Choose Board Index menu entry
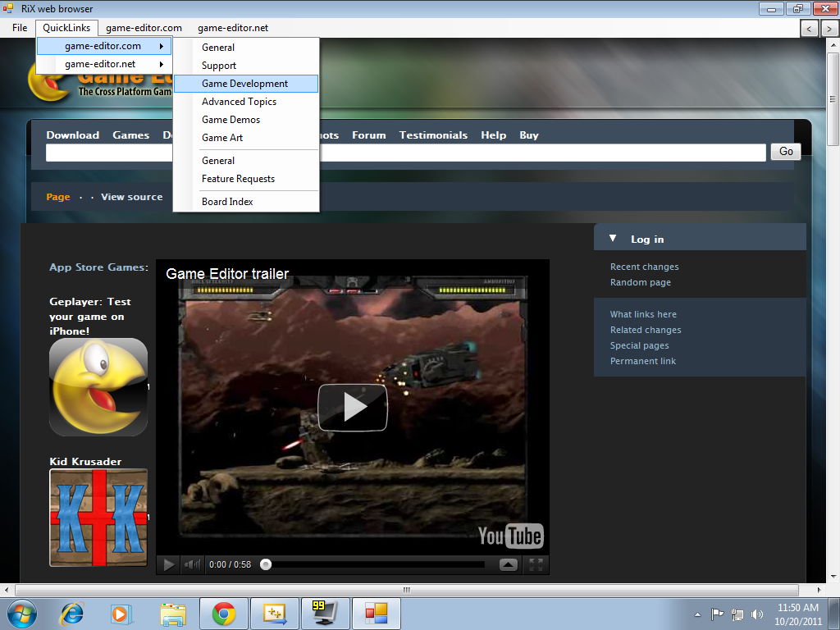This screenshot has height=630, width=840. click(x=246, y=202)
